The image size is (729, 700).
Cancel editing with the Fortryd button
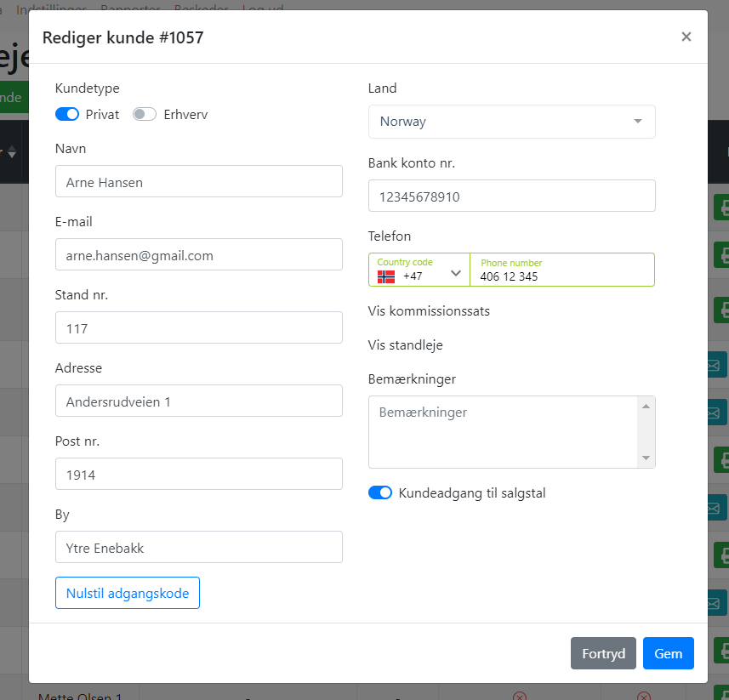604,653
